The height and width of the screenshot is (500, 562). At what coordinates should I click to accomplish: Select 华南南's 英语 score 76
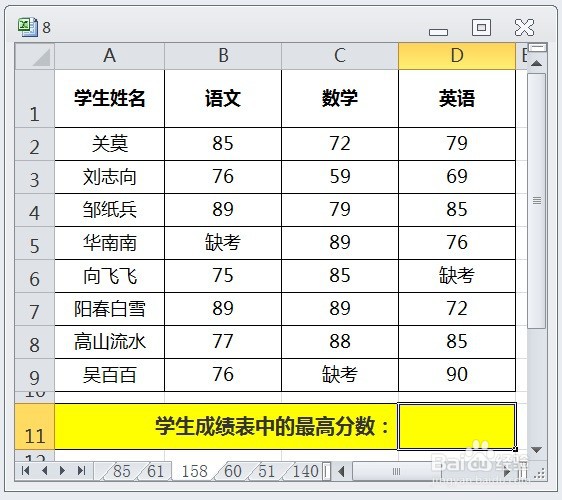(x=457, y=243)
